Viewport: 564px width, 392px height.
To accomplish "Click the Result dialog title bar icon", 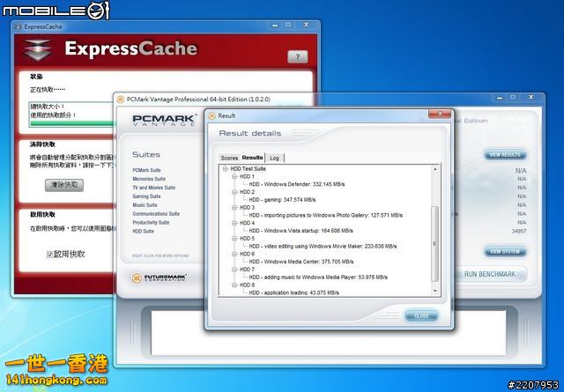I will pos(211,115).
